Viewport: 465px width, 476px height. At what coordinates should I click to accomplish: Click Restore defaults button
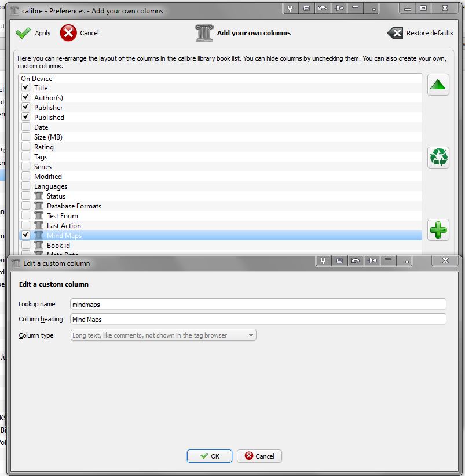[420, 33]
